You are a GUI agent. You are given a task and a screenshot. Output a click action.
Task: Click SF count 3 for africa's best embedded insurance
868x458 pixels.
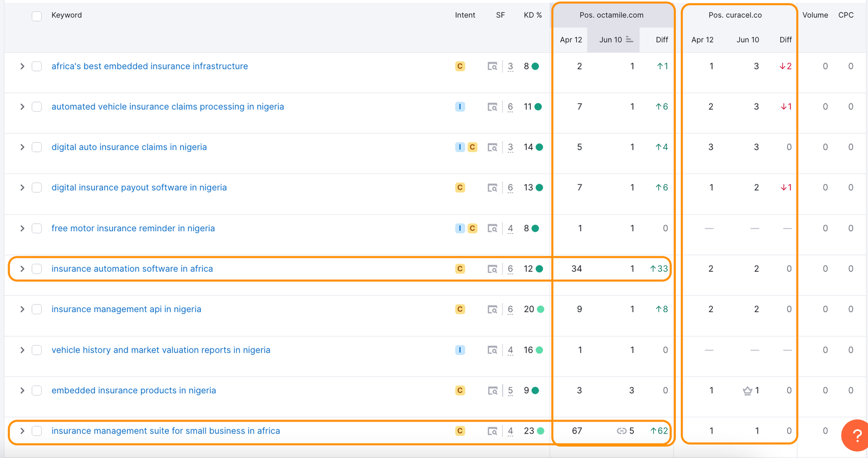(x=510, y=66)
